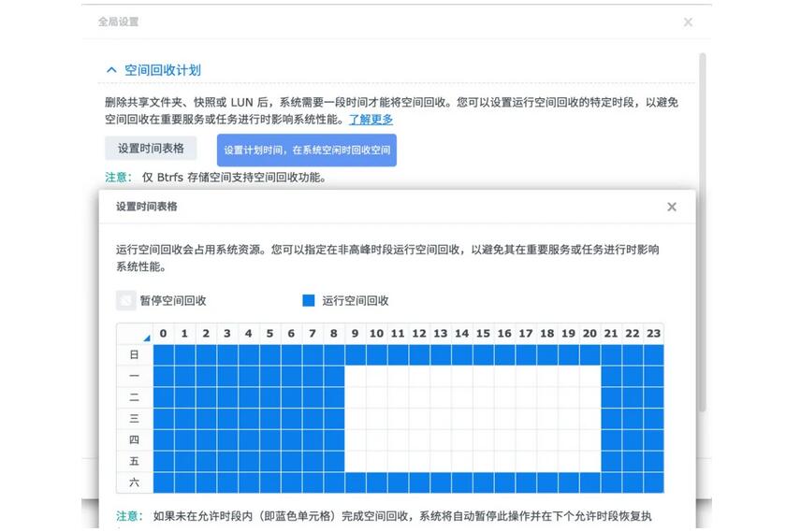Close the 设置时间表格 dialog
Image resolution: width=786 pixels, height=532 pixels.
click(x=671, y=207)
